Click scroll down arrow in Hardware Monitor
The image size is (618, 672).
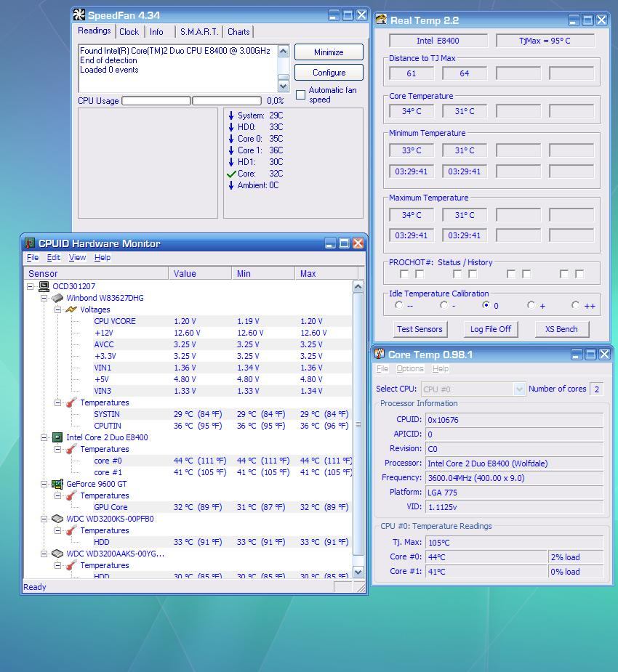click(x=358, y=572)
